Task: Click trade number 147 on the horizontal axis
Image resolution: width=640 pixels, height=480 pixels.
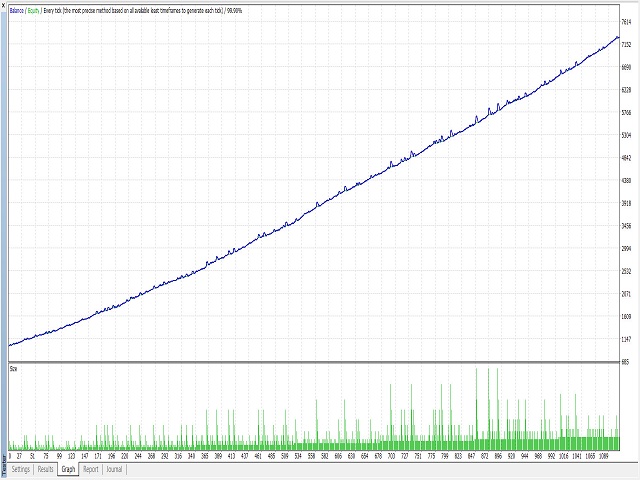Action: (x=84, y=456)
